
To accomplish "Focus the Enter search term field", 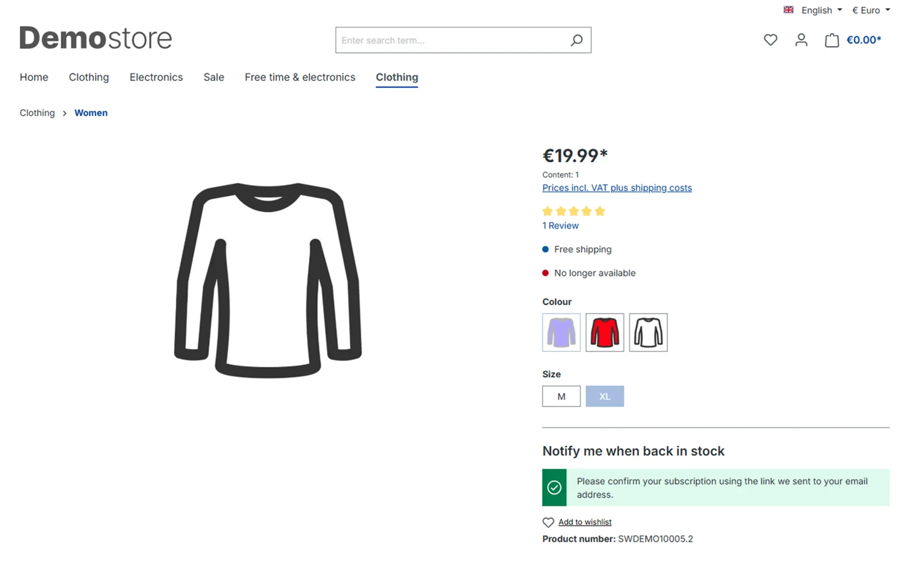I will [x=452, y=40].
